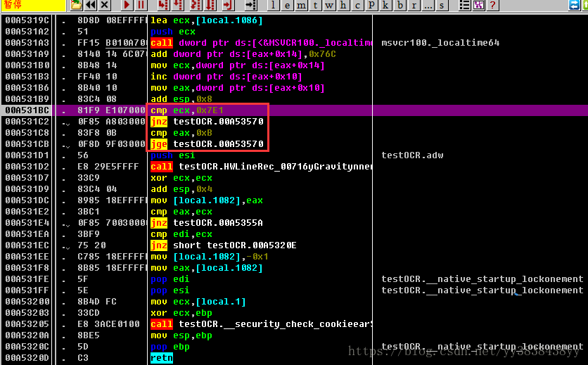The width and height of the screenshot is (588, 365).
Task: Open the Patches window with the 'P' button
Action: (x=371, y=5)
